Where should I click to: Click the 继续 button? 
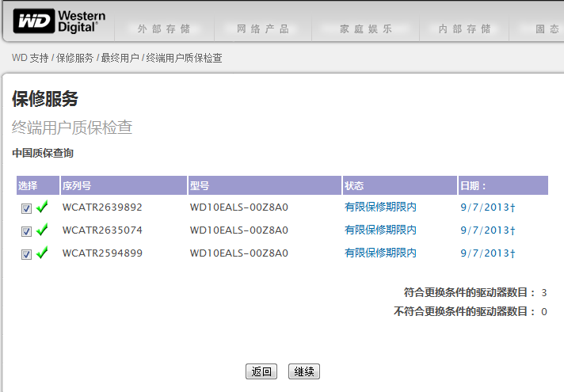[304, 371]
